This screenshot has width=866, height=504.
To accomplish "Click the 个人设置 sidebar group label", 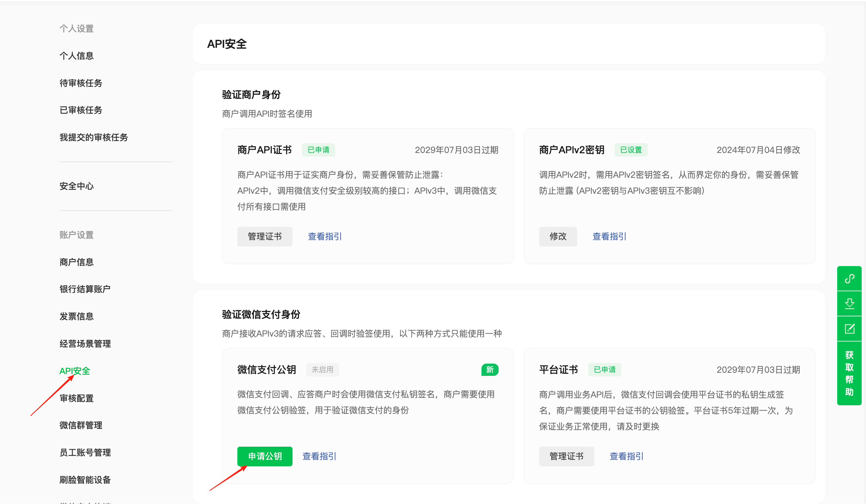I will 77,29.
